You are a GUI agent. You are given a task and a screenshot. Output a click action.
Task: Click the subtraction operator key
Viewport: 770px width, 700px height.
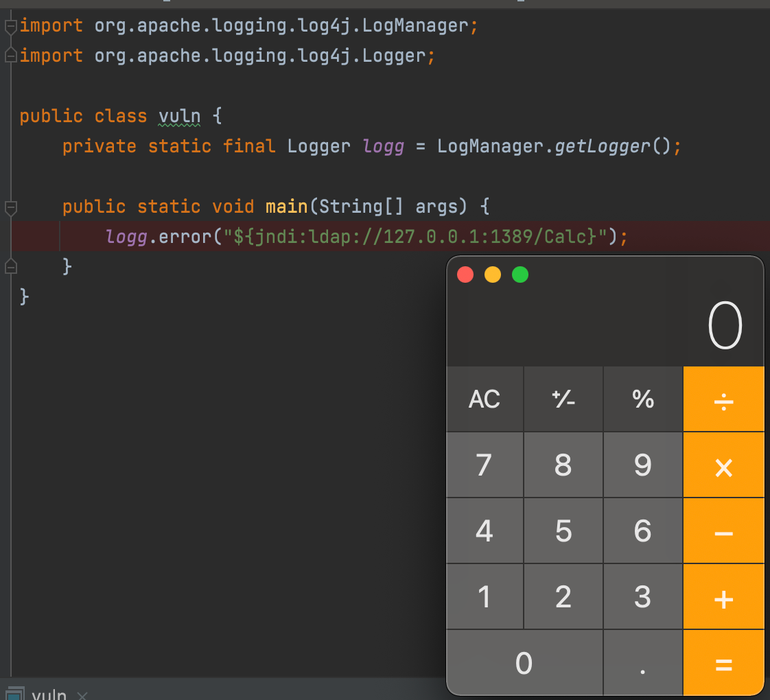723,531
